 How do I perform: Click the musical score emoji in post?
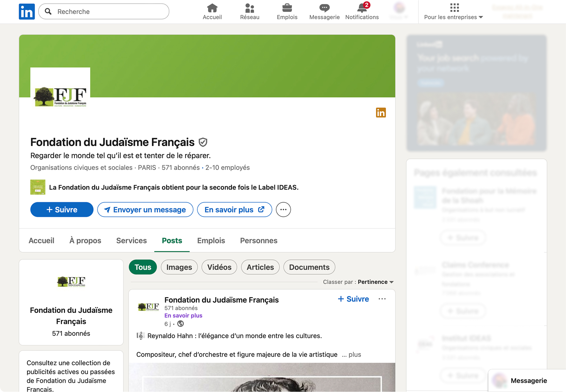(x=140, y=336)
